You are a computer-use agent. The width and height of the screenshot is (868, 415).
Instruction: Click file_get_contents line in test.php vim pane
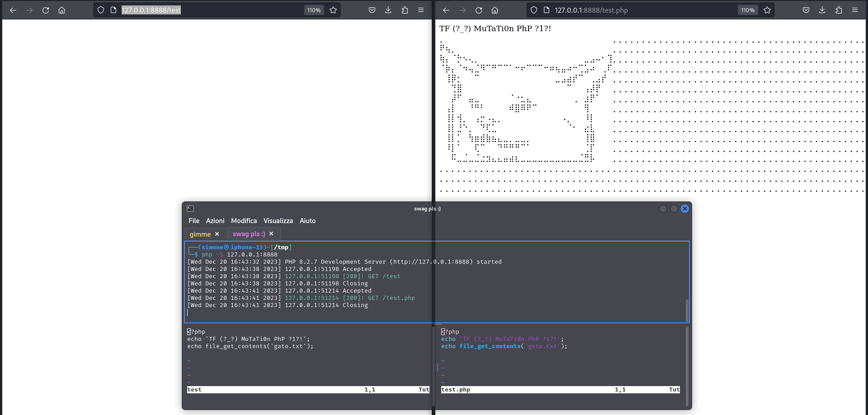pos(504,346)
